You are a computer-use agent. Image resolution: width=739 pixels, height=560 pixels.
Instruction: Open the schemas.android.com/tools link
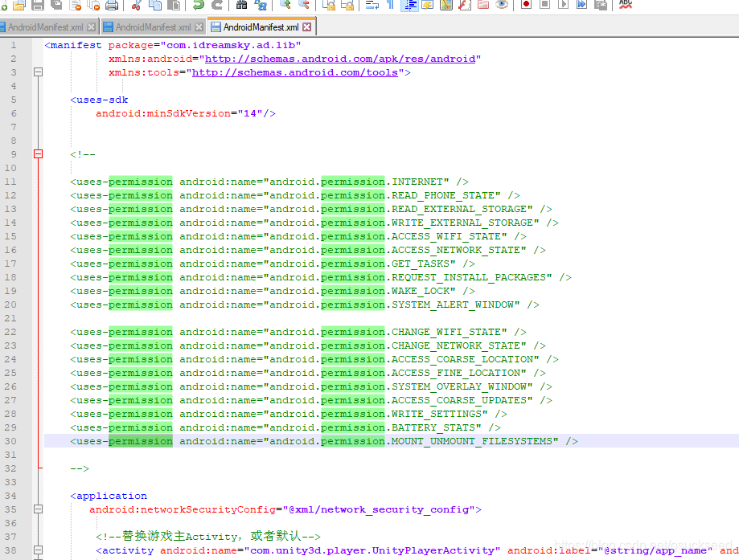tap(295, 72)
